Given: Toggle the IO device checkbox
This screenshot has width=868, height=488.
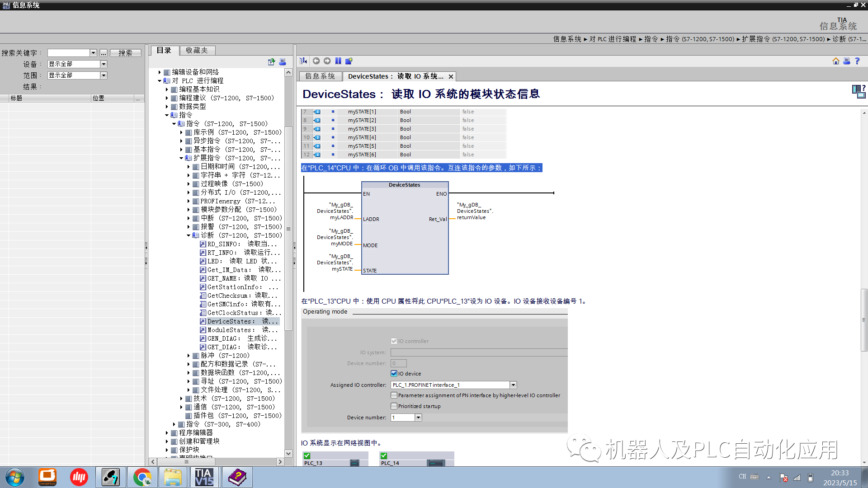Looking at the screenshot, I should tap(394, 373).
